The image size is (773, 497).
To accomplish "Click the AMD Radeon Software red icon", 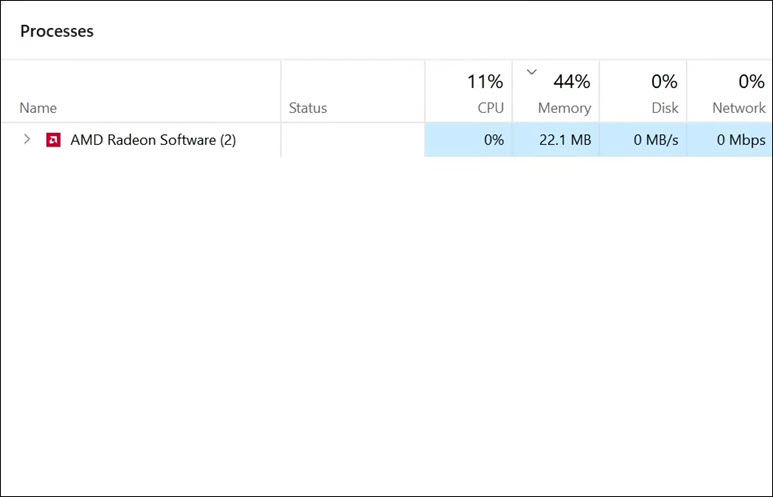I will (x=53, y=140).
